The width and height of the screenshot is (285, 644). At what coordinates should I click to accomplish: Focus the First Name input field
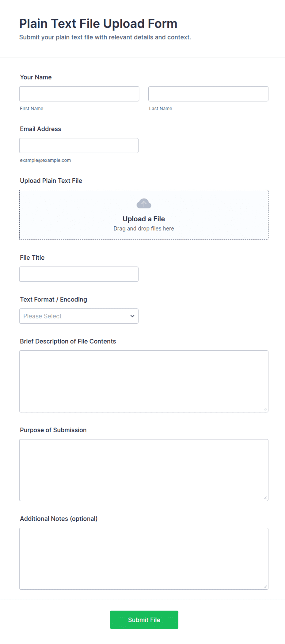[79, 94]
